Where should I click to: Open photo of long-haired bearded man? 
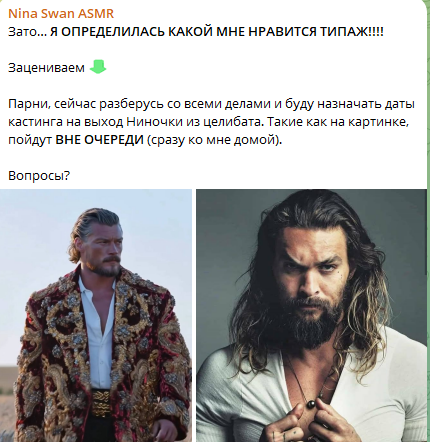tap(311, 316)
